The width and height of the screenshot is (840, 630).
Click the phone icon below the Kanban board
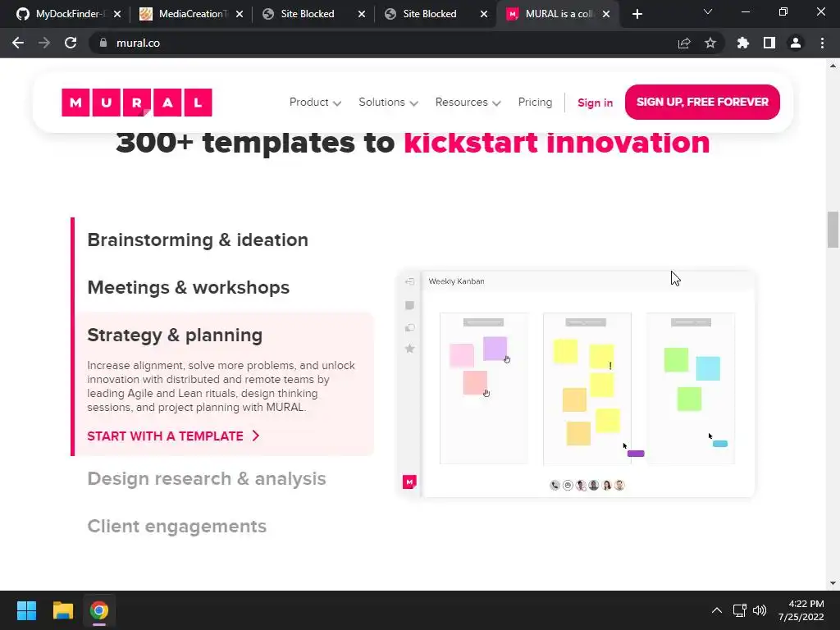[x=555, y=486]
